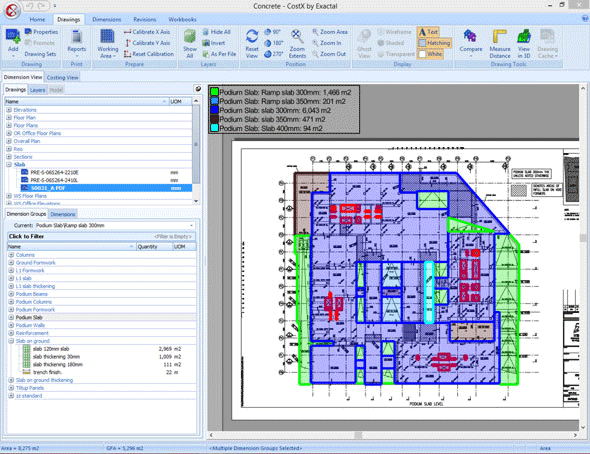This screenshot has width=590, height=454.
Task: Expand the Elevations drawing folder
Action: tap(9, 110)
